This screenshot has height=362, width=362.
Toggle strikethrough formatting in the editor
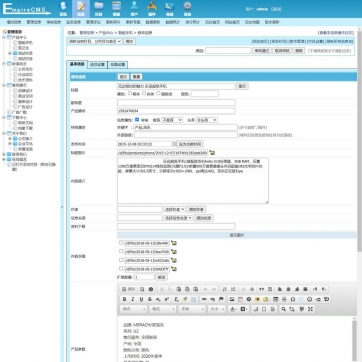pyautogui.click(x=150, y=299)
